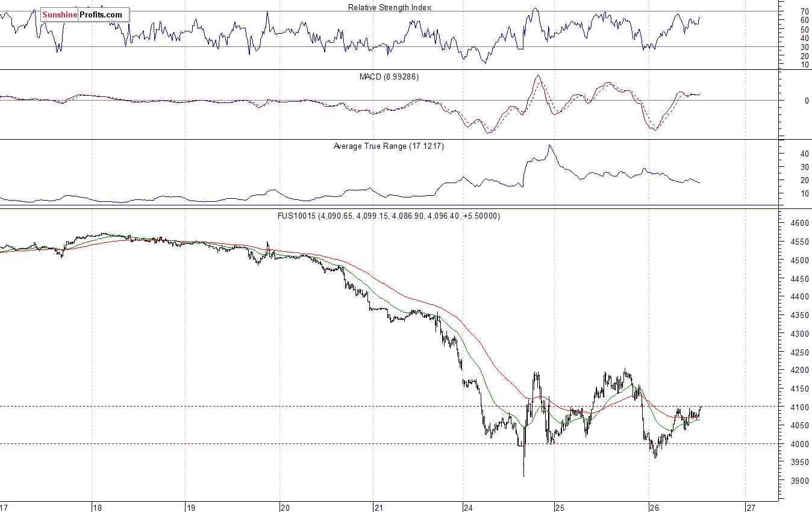This screenshot has height=512, width=812.
Task: Click the price axis label 4100
Action: [800, 407]
